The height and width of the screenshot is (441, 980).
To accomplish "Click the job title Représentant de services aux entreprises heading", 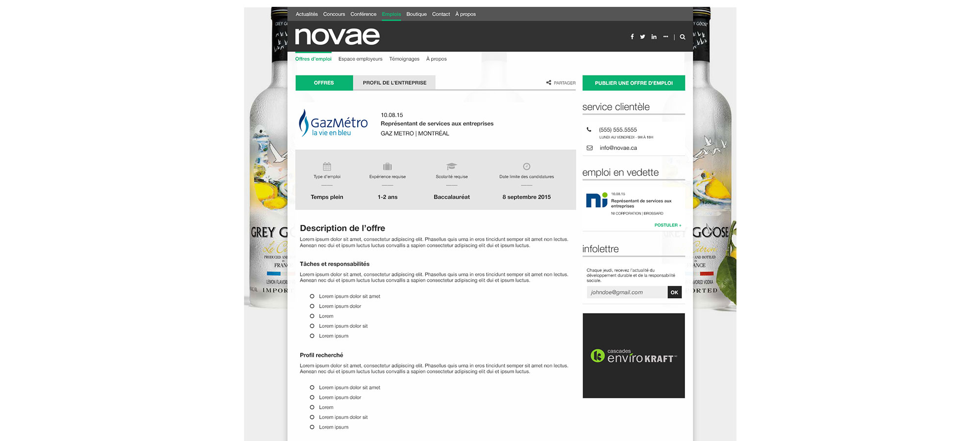I will click(437, 123).
